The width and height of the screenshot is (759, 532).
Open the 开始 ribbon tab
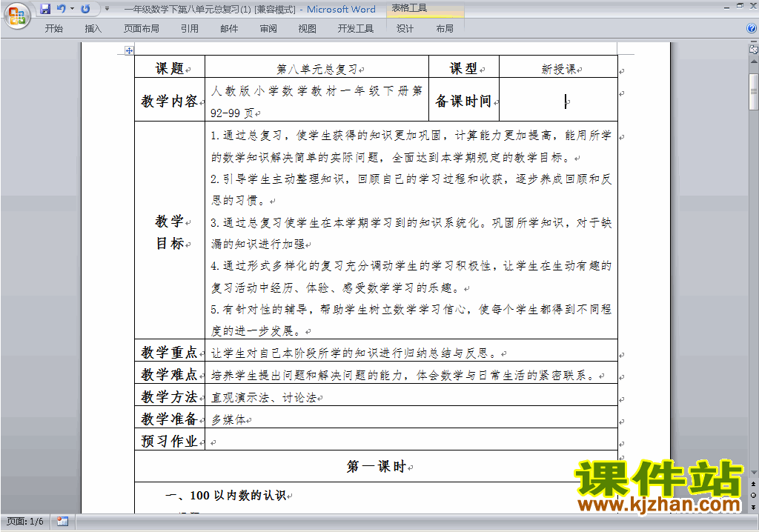(53, 29)
